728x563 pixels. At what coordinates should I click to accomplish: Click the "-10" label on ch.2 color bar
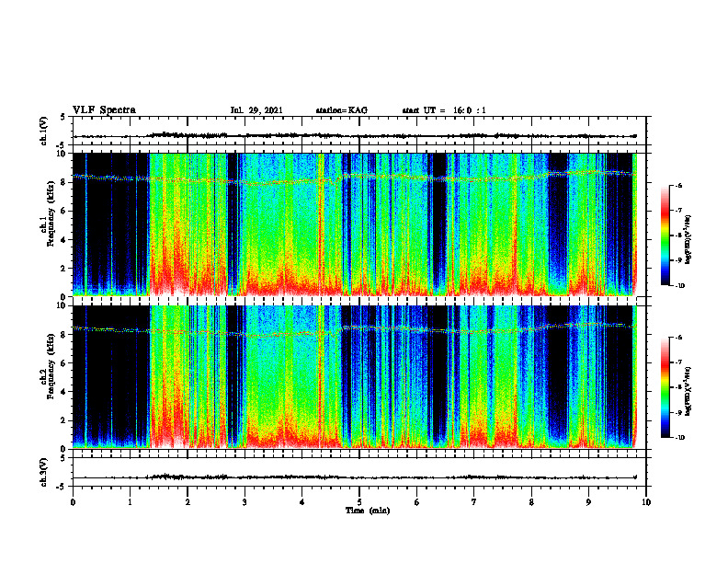pyautogui.click(x=679, y=438)
